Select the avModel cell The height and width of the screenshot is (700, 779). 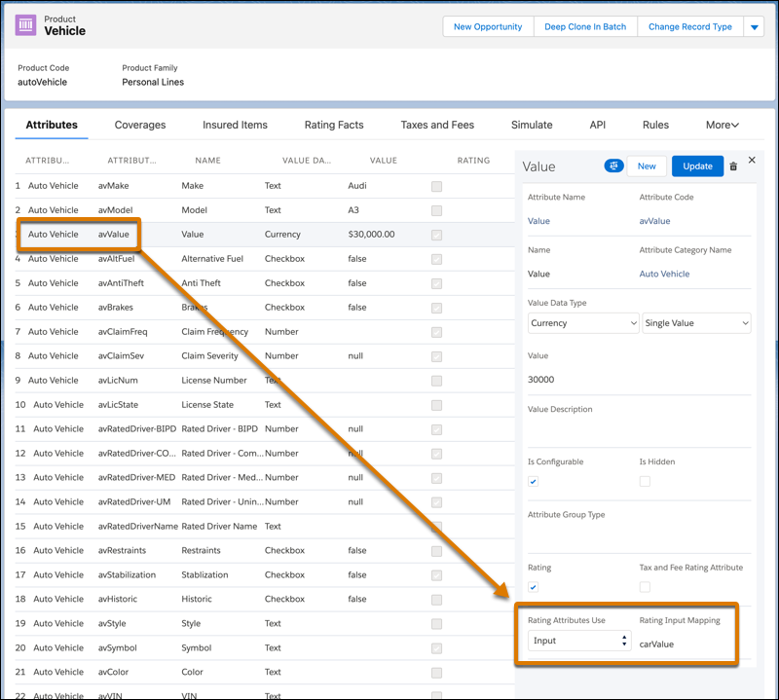click(x=115, y=210)
